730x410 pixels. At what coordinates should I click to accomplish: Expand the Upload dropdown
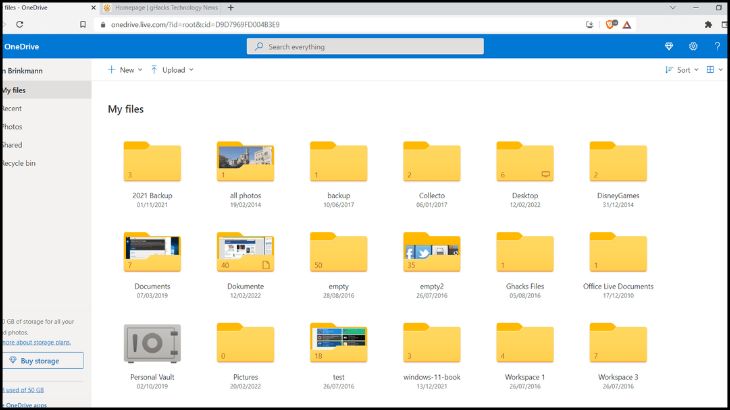172,70
